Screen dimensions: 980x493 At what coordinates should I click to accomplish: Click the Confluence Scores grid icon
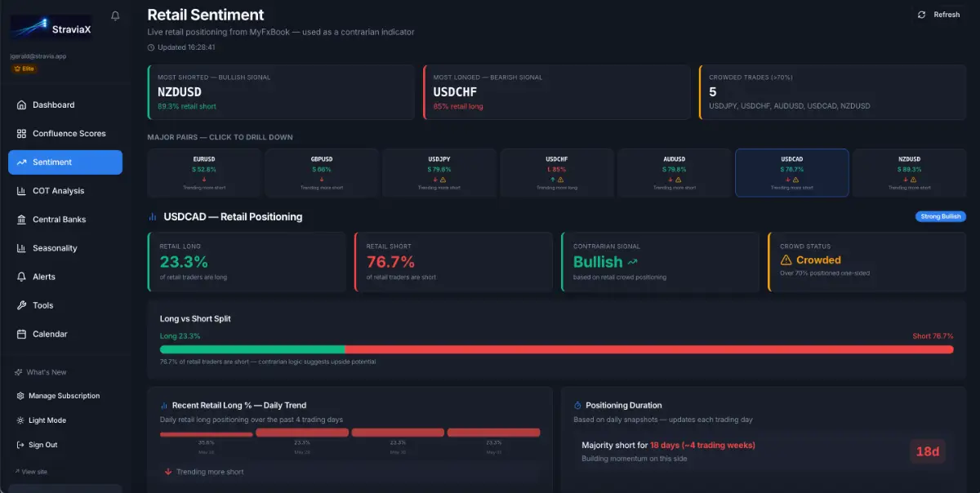(x=21, y=133)
